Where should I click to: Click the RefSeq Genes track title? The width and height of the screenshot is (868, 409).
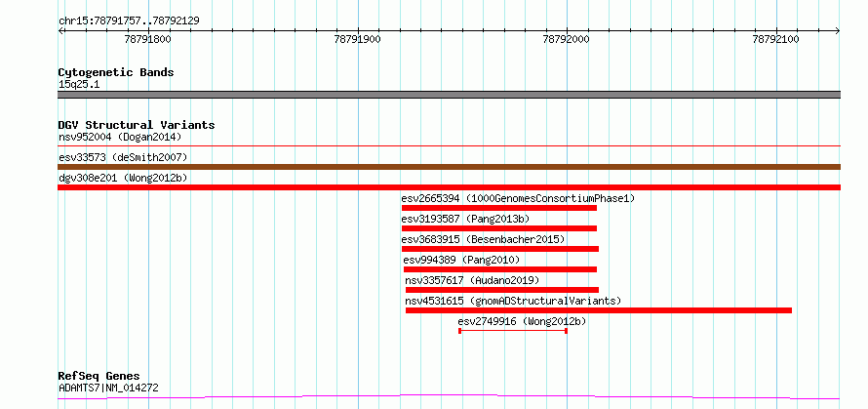click(99, 377)
